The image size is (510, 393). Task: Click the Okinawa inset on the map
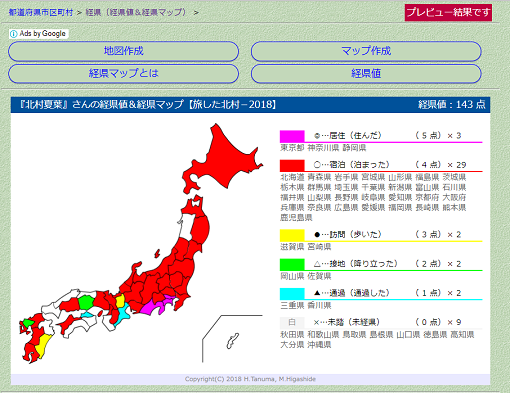tap(232, 341)
